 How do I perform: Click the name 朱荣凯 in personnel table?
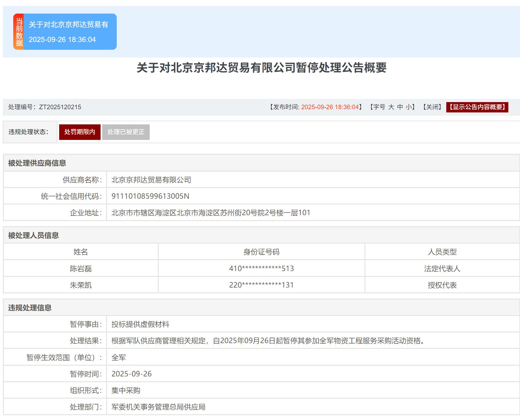point(81,285)
